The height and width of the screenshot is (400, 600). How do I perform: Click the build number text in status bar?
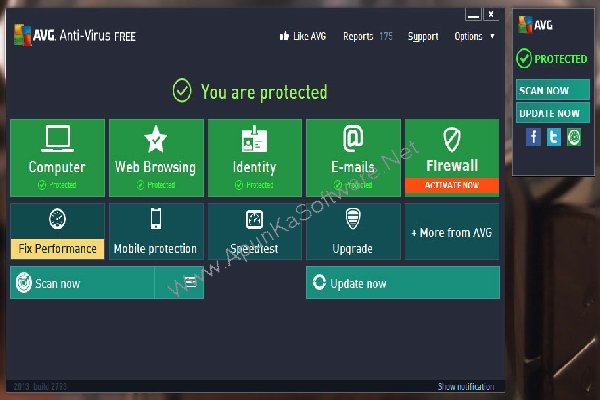pos(40,387)
